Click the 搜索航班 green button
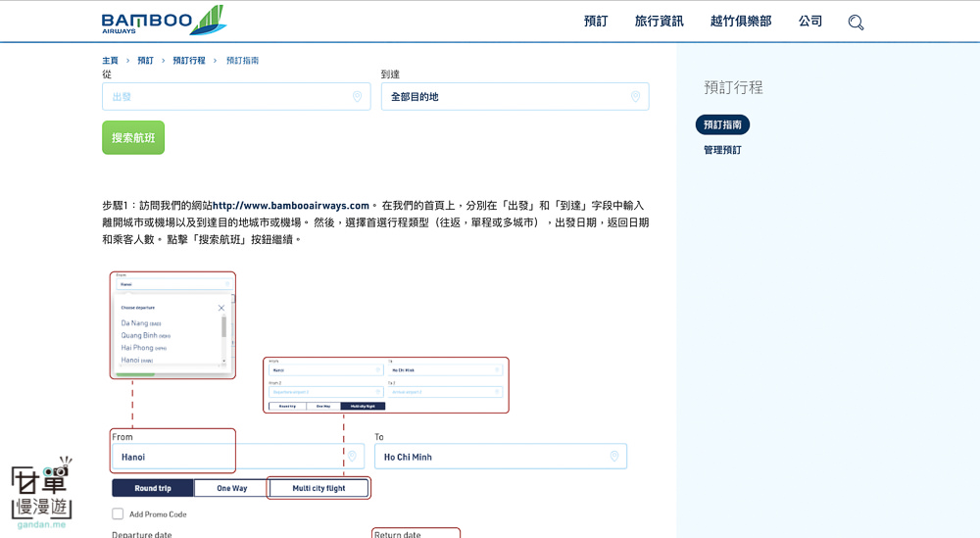Viewport: 980px width, 538px height. tap(133, 137)
